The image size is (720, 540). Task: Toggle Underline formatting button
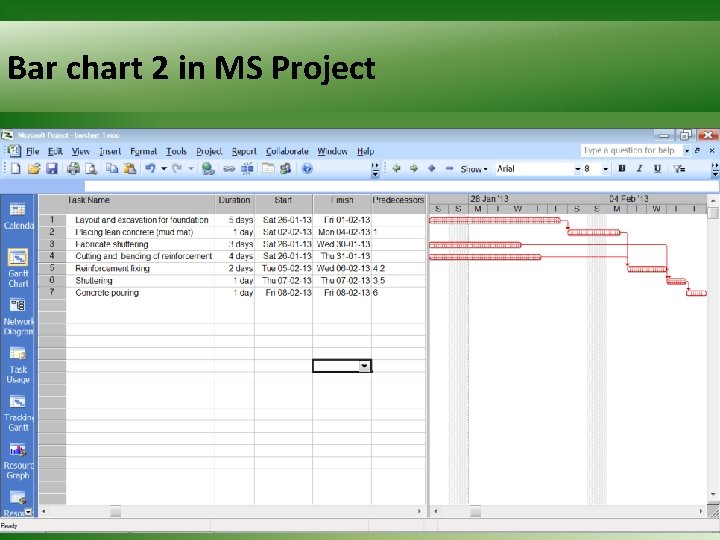(x=658, y=169)
